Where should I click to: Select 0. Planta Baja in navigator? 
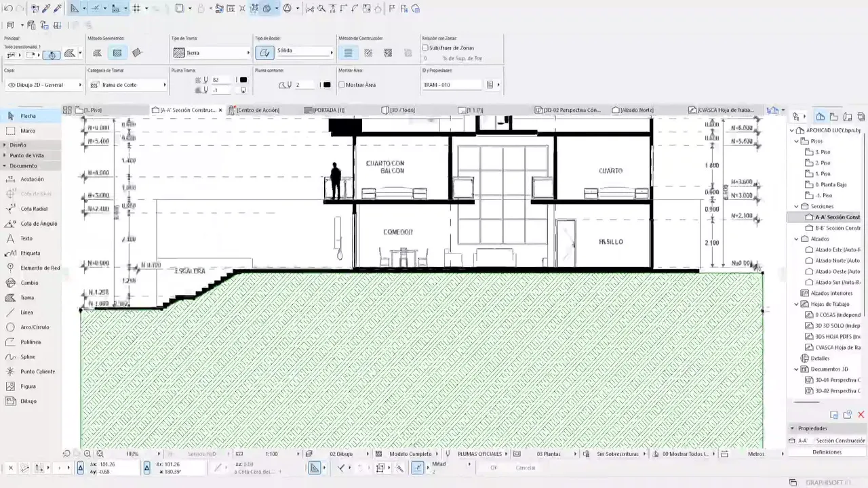tap(830, 184)
